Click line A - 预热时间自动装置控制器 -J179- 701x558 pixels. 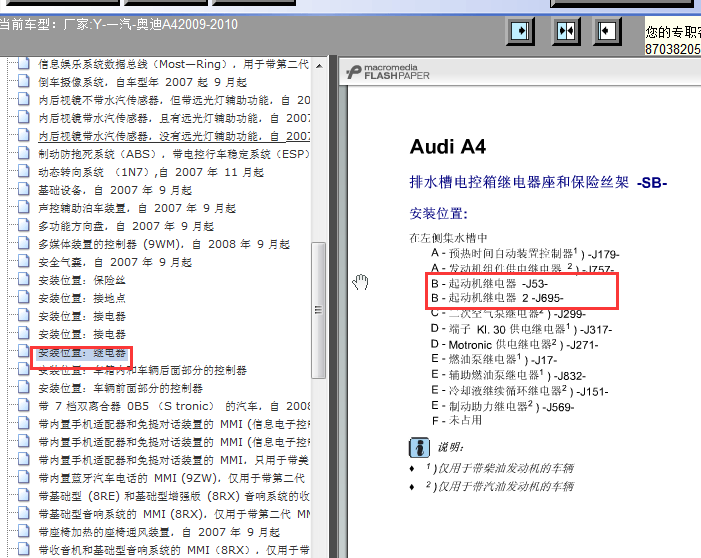[x=525, y=254]
